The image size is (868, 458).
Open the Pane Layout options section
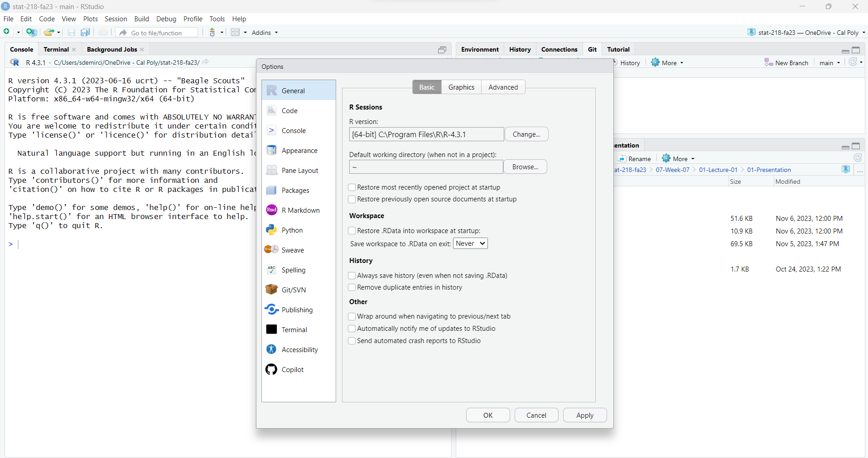click(299, 171)
